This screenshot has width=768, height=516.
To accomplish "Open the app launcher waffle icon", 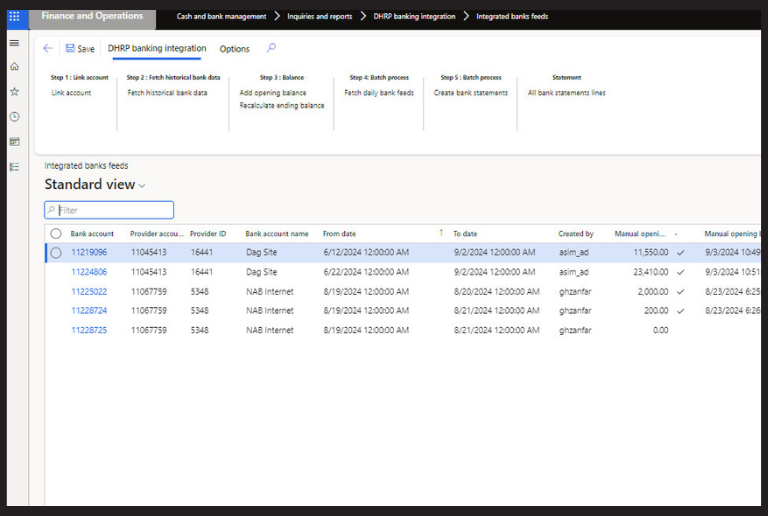I will [x=14, y=17].
